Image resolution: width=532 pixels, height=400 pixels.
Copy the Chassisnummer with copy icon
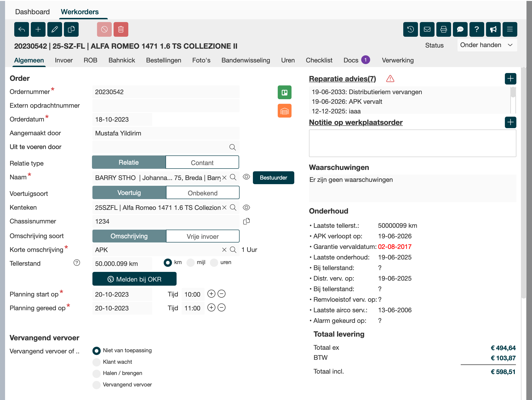click(246, 221)
